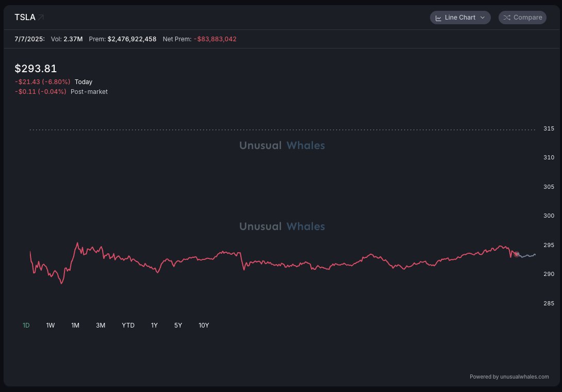Expand the chevron beside Line Chart
562x392 pixels.
(483, 18)
